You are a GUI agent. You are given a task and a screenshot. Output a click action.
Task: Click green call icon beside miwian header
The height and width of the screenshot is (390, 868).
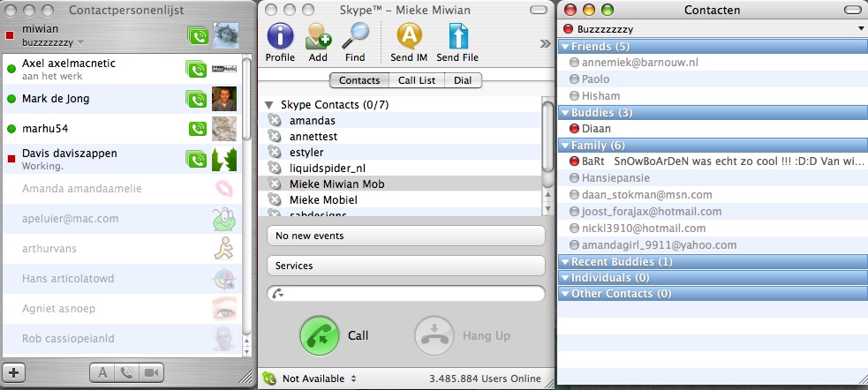tap(198, 35)
